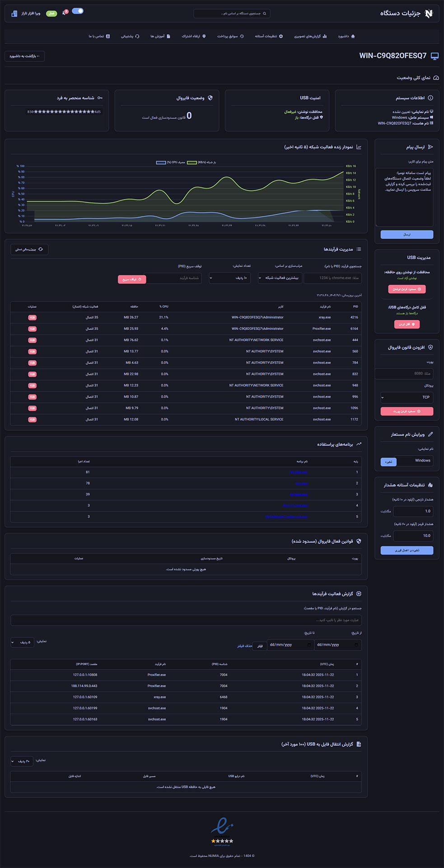Click the notification bell icon
Viewport: 444px width, 868px height.
tap(65, 13)
